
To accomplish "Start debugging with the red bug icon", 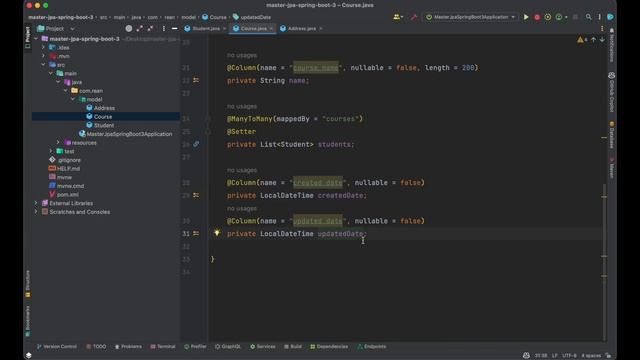I will tap(537, 17).
